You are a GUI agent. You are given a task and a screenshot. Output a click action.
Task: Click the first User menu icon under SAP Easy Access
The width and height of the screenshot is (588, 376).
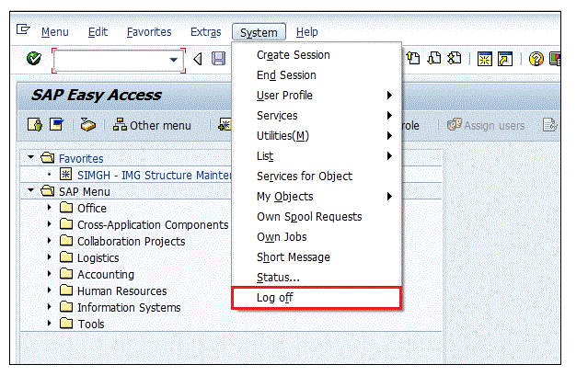(35, 125)
